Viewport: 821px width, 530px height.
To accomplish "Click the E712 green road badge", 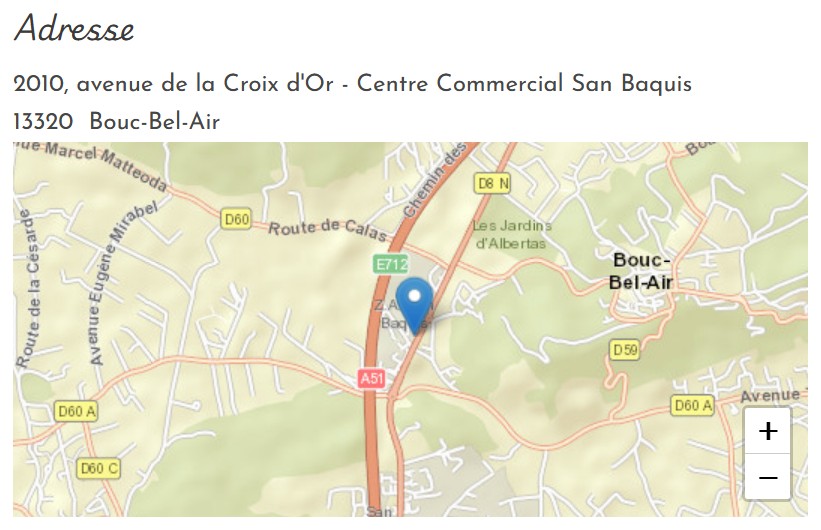I will [x=391, y=264].
